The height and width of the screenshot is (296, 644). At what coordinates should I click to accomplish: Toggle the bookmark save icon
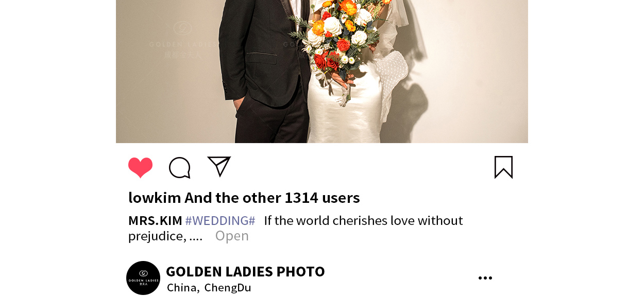click(503, 167)
